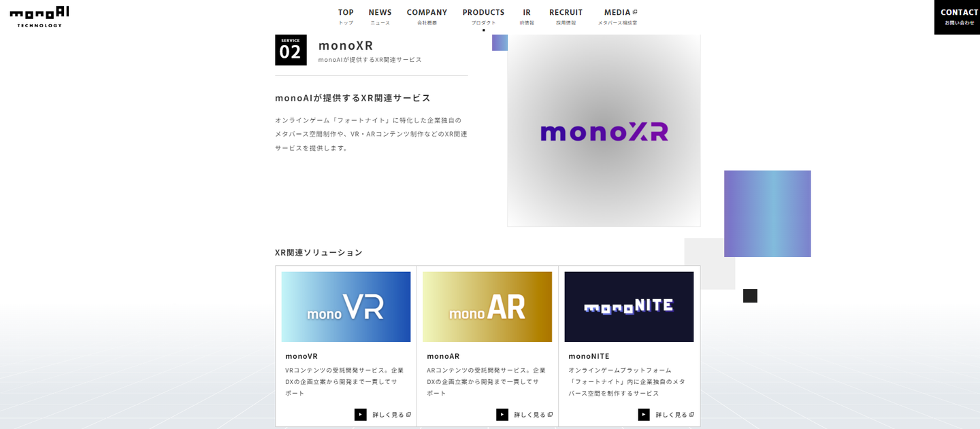Click the monoNITE card title
The image size is (980, 429).
pyautogui.click(x=589, y=356)
